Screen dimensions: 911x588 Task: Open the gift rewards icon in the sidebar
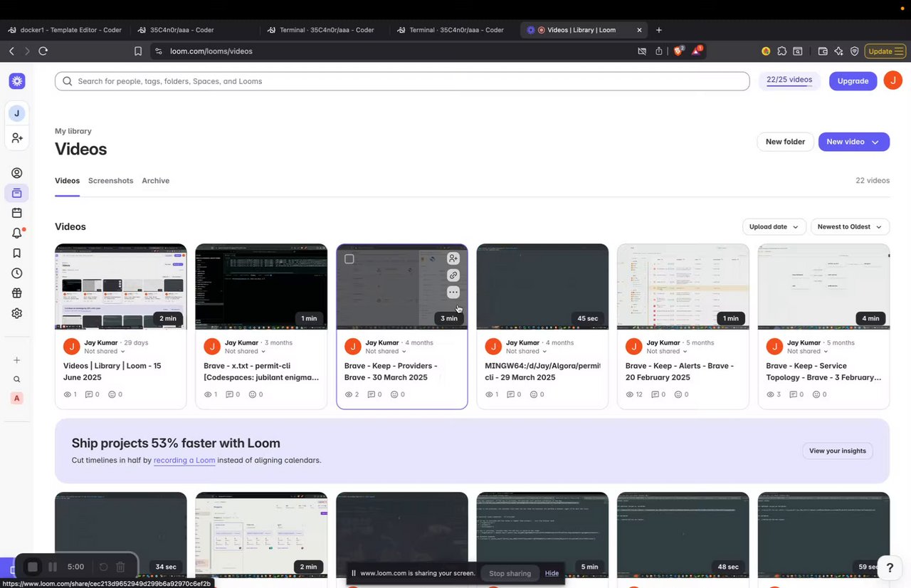(x=17, y=293)
